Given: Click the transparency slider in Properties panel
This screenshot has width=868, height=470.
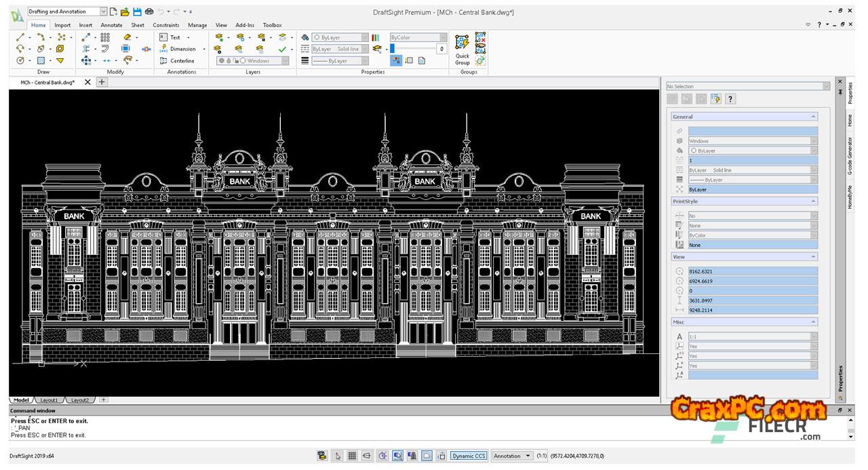Looking at the screenshot, I should tap(411, 49).
